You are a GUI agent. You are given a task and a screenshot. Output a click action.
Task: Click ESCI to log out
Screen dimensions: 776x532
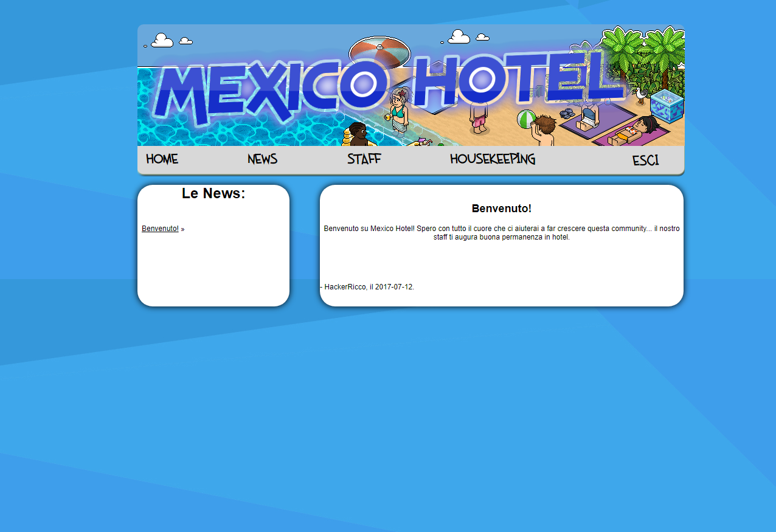pos(645,161)
